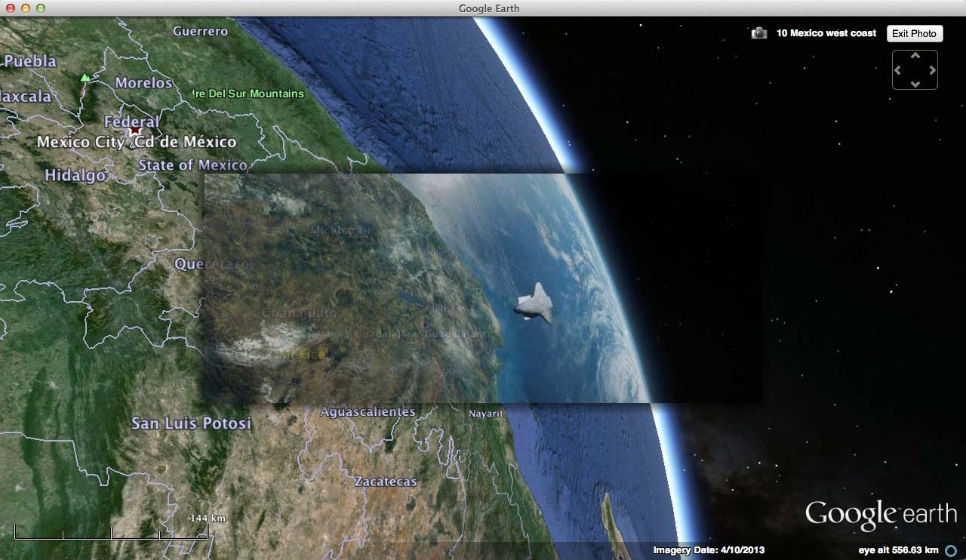Viewport: 966px width, 560px height.
Task: Click the green mountain triangle marker near Puebla
Action: tap(85, 77)
